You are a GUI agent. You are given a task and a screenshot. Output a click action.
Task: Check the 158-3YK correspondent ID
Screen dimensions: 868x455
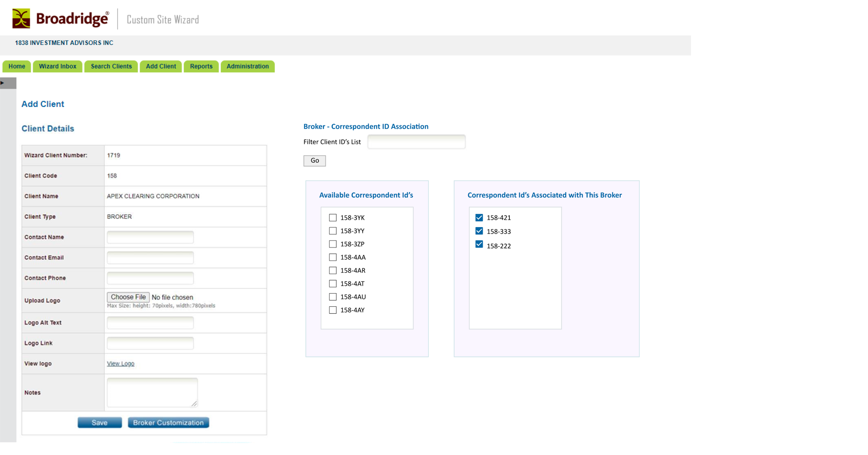click(x=333, y=217)
